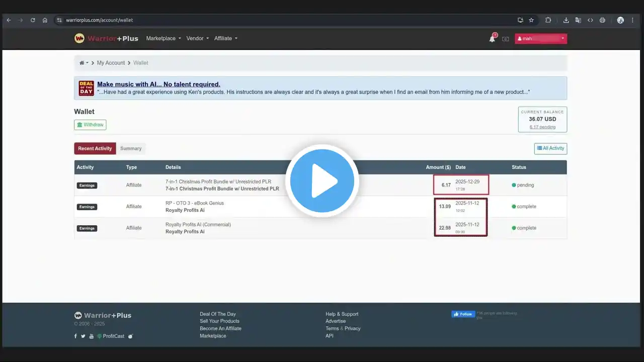Select '7-in-1 Christmas Profit Bundle' bold details text

pyautogui.click(x=222, y=189)
